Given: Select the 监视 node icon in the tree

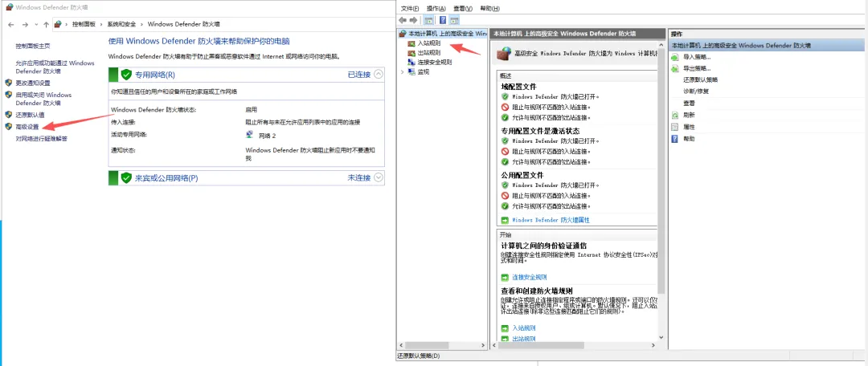Looking at the screenshot, I should coord(411,72).
